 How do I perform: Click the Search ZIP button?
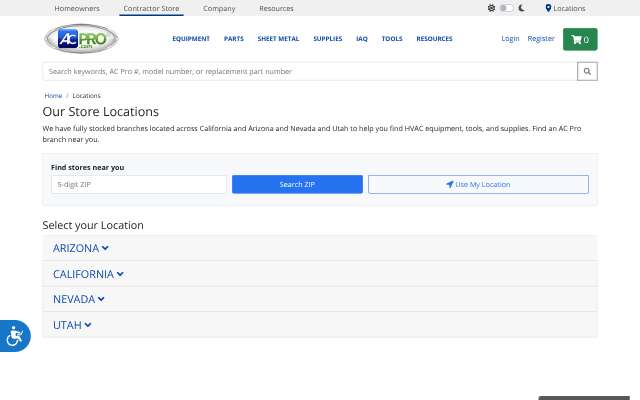pyautogui.click(x=297, y=184)
